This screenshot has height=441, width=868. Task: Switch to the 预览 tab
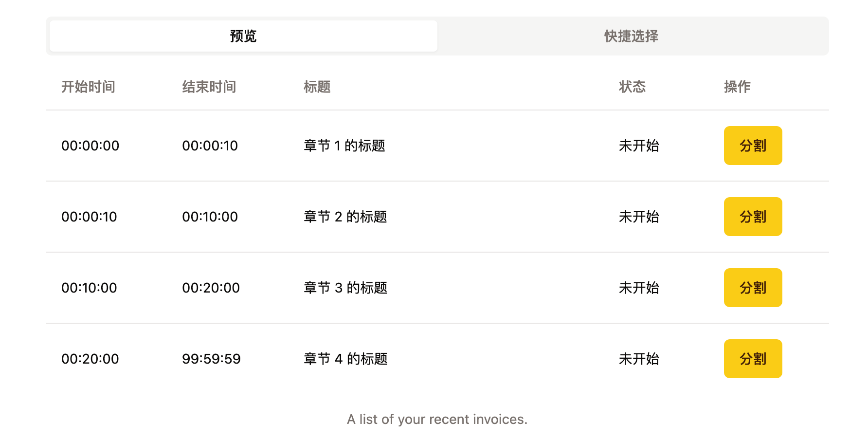pyautogui.click(x=243, y=36)
